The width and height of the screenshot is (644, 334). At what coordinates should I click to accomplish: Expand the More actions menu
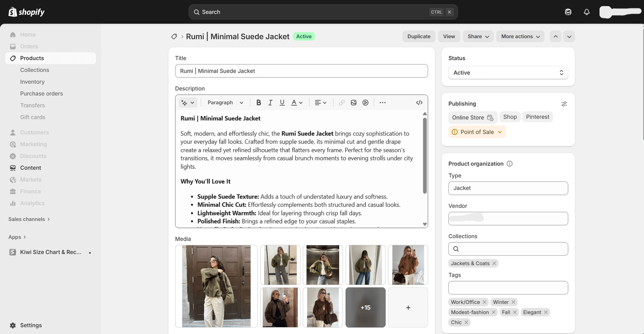[520, 37]
